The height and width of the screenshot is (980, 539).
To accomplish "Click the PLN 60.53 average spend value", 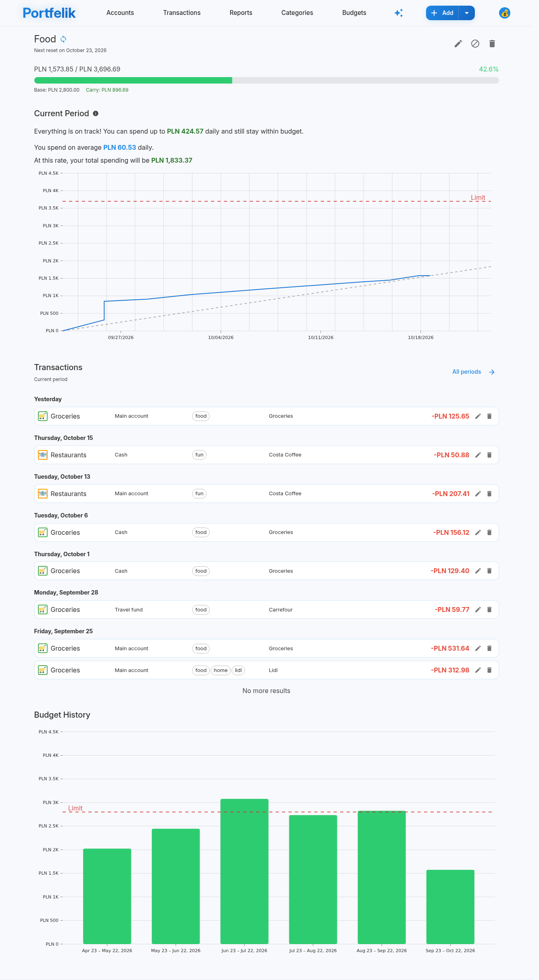I will point(119,148).
